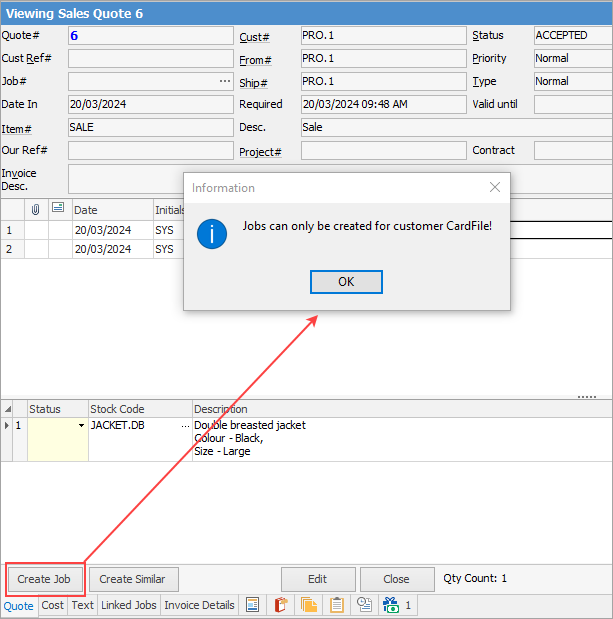Click the Cust Ref# input field
Image resolution: width=613 pixels, height=619 pixels.
tap(150, 58)
